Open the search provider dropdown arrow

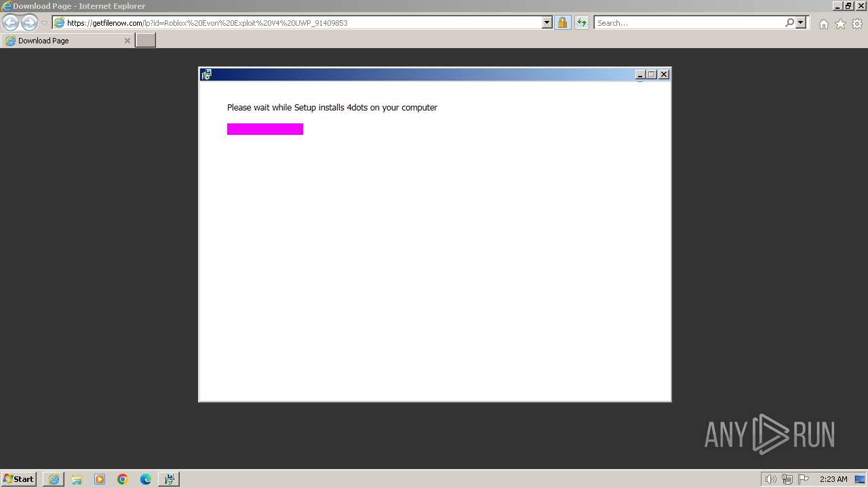point(801,22)
